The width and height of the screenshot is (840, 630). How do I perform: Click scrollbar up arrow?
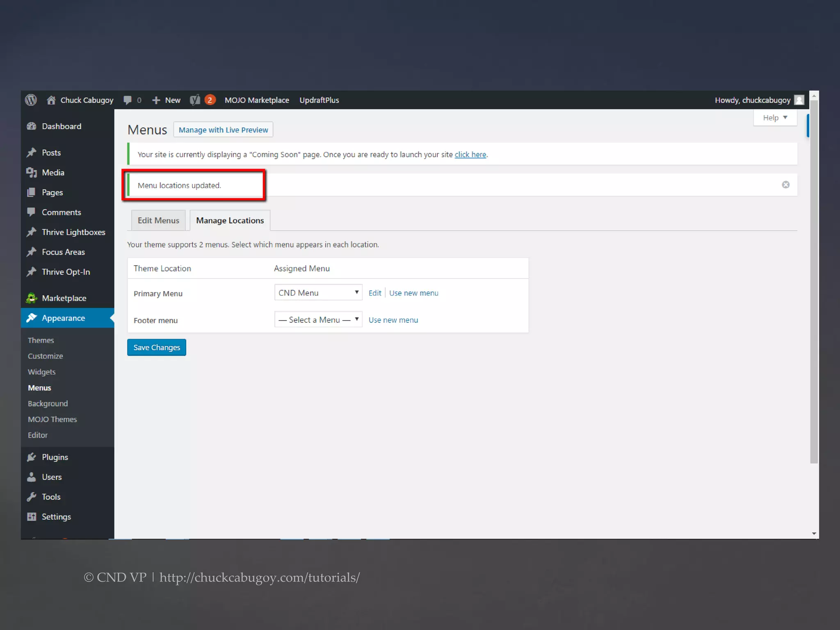814,96
